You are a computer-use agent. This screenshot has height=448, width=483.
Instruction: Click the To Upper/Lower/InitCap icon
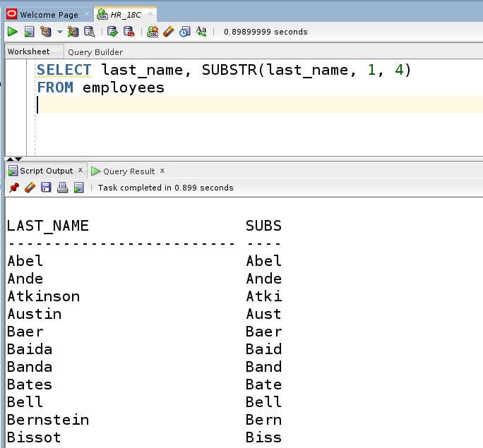pos(201,32)
